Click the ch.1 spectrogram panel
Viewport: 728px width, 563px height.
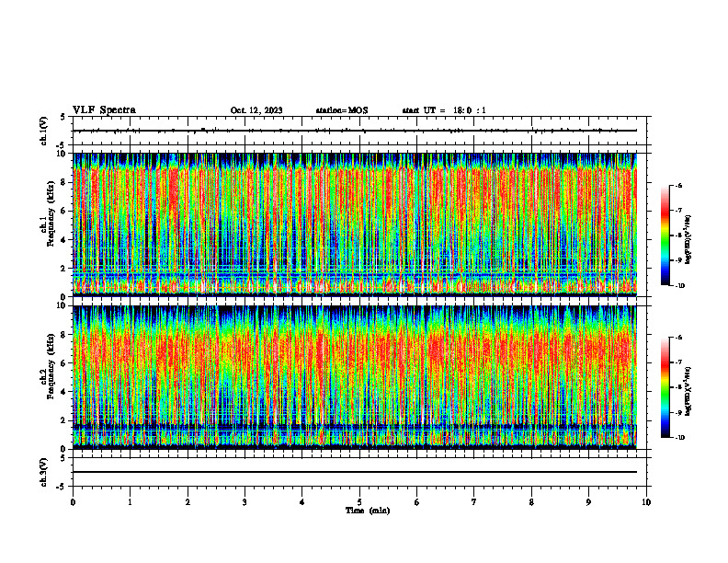pos(355,224)
